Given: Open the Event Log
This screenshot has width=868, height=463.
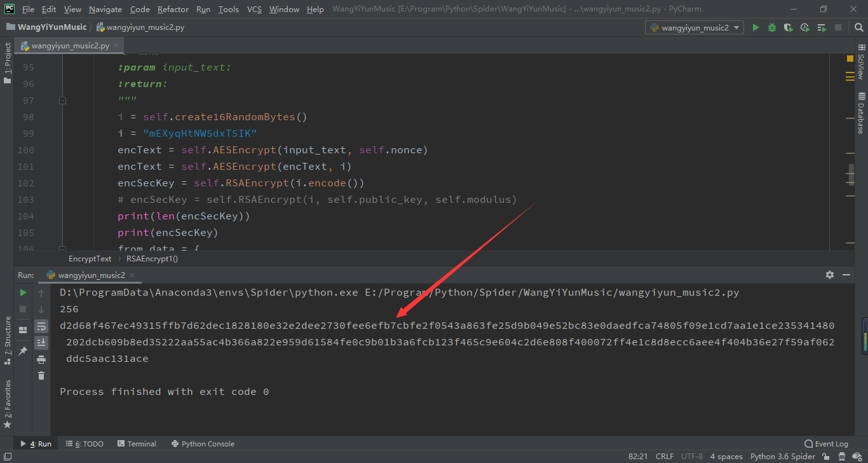Looking at the screenshot, I should point(826,444).
